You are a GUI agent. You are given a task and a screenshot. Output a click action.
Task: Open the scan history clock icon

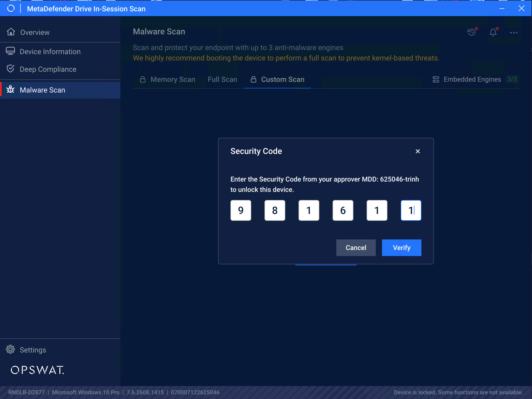(x=472, y=32)
